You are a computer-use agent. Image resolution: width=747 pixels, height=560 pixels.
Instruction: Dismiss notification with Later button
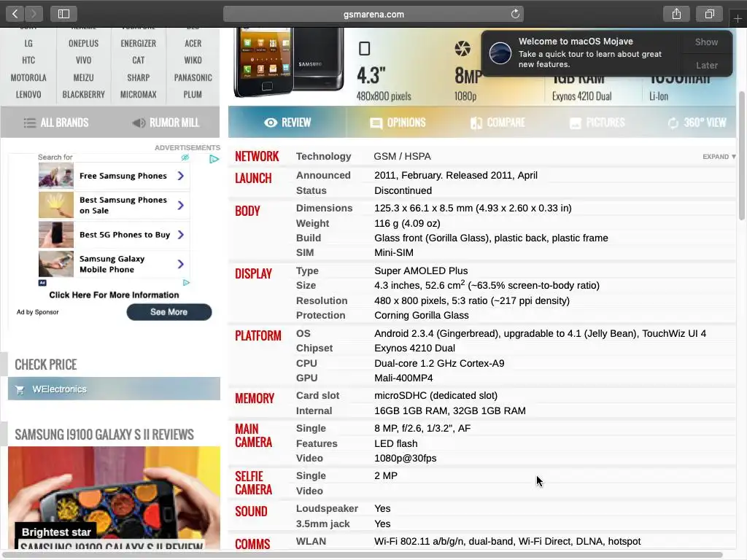pos(706,65)
